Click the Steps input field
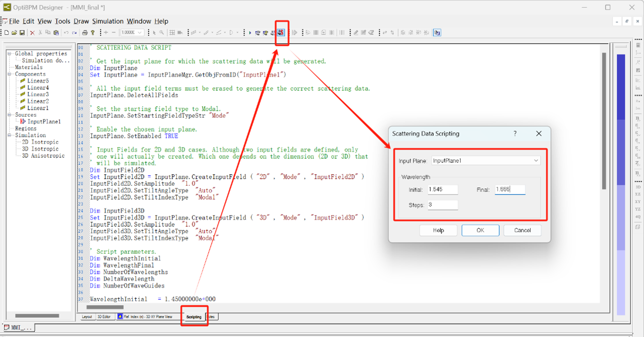Image resolution: width=644 pixels, height=337 pixels. point(442,205)
